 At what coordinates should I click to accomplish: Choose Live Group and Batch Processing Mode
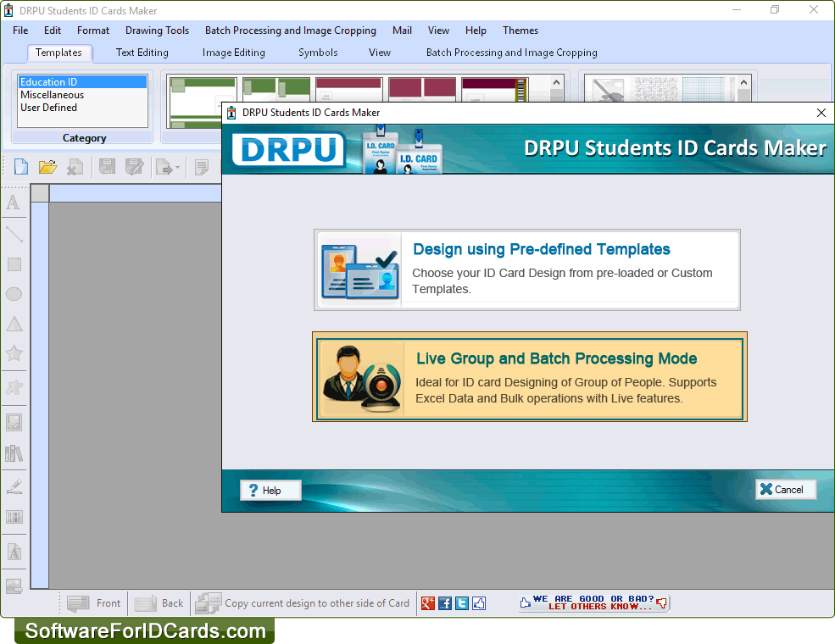click(x=530, y=377)
